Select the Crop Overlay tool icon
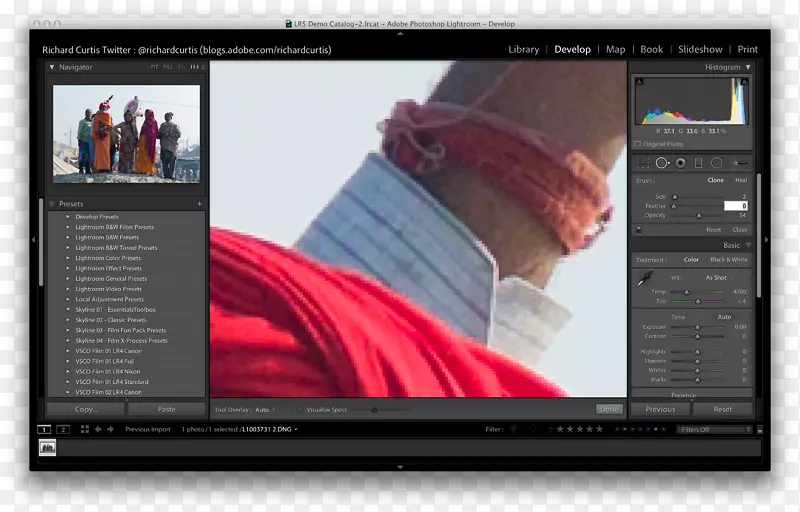The width and height of the screenshot is (800, 512). coord(642,163)
